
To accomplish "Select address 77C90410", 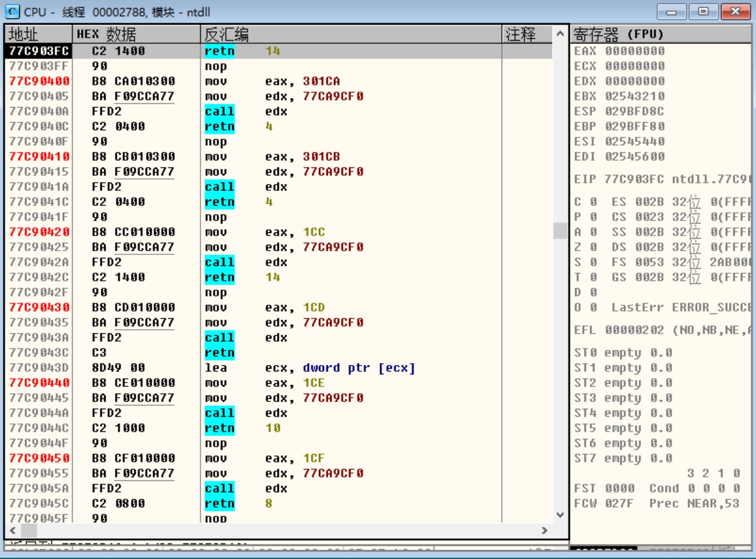I will [x=40, y=156].
